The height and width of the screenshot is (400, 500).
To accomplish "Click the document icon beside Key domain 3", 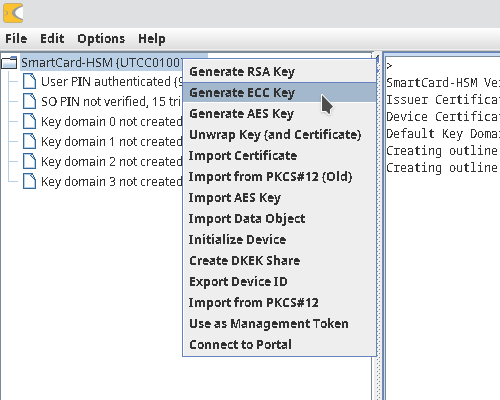I will (29, 181).
